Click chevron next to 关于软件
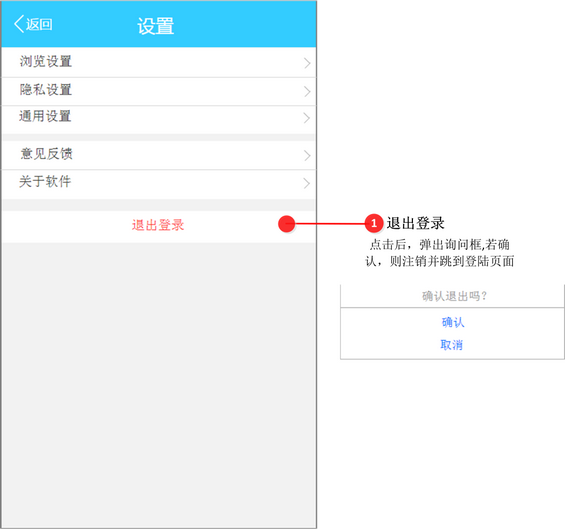This screenshot has width=565, height=529. (307, 183)
